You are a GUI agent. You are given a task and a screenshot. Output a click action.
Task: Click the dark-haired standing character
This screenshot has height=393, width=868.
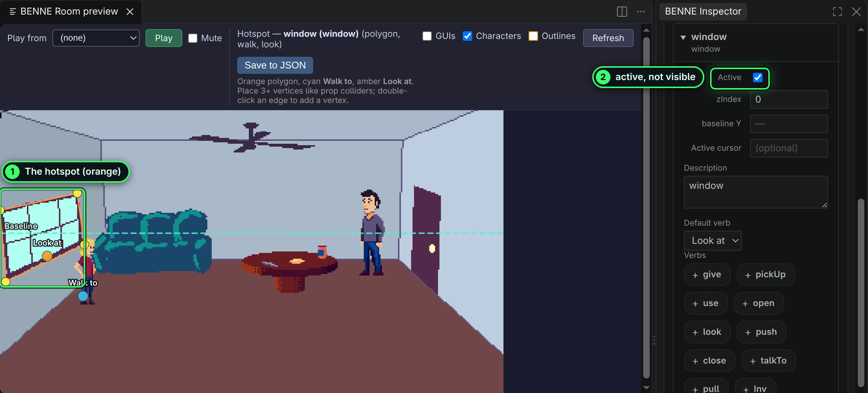point(371,233)
